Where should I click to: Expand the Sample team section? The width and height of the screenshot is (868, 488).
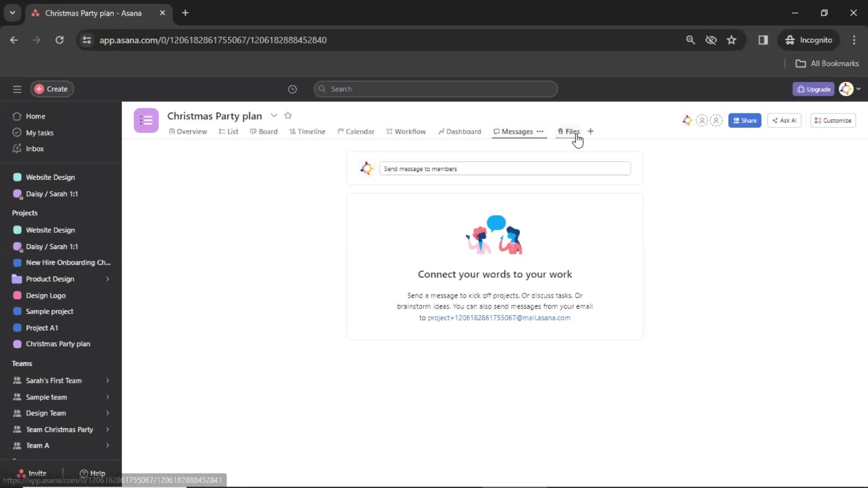point(107,396)
